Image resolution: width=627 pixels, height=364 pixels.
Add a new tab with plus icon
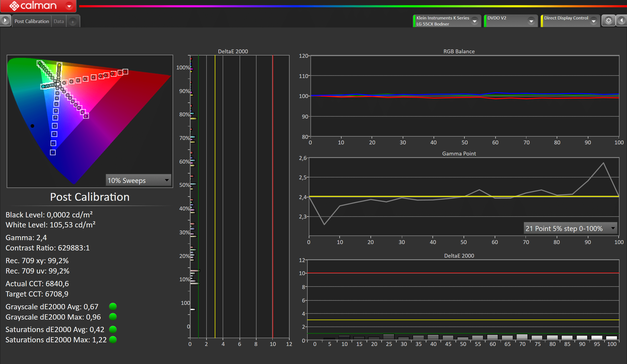point(73,22)
